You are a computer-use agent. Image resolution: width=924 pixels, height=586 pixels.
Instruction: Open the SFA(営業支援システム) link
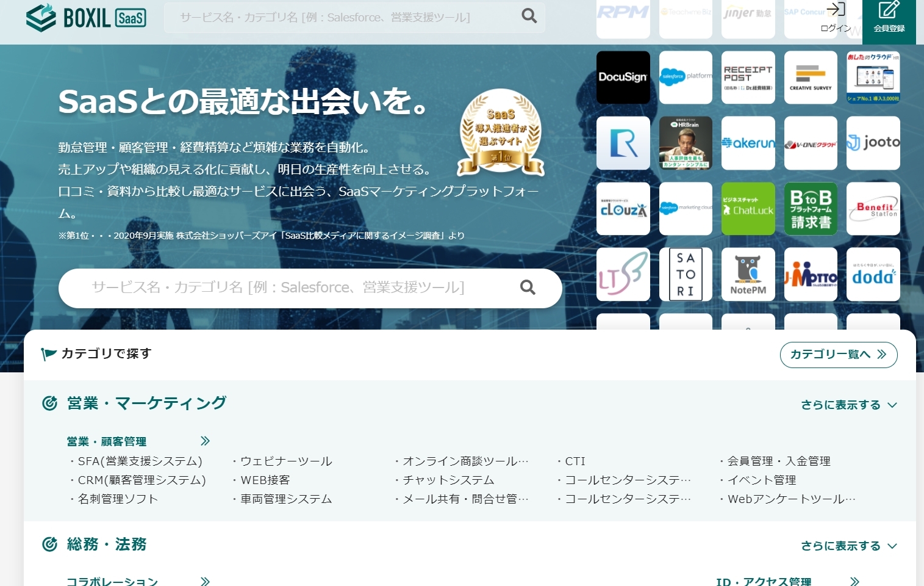click(x=140, y=461)
